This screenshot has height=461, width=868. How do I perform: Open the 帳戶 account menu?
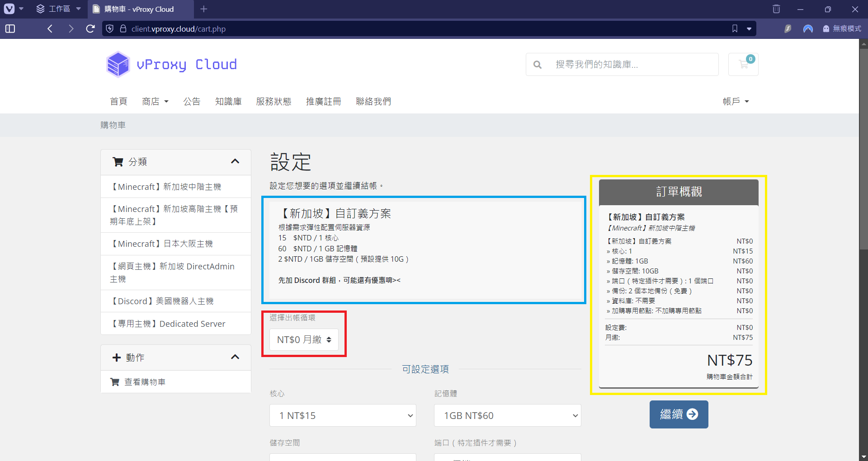736,102
